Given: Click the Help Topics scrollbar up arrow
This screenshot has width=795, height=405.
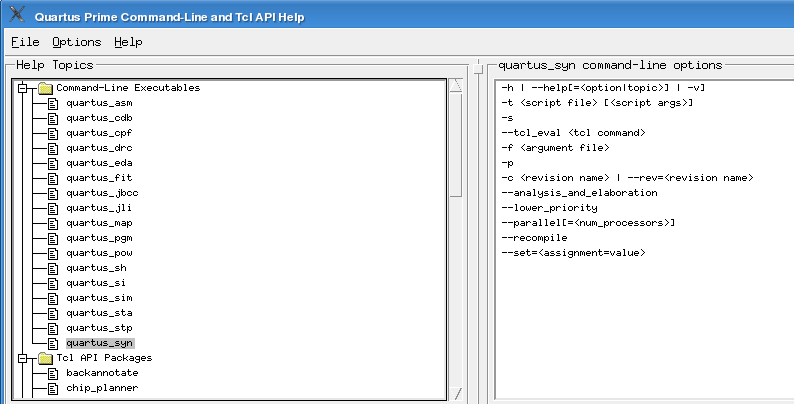Looking at the screenshot, I should pyautogui.click(x=456, y=86).
